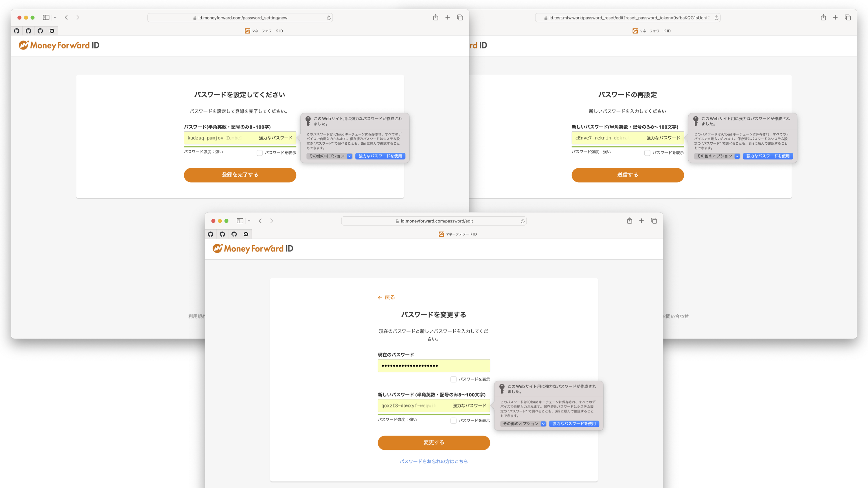Open new tab in password_setting window
Viewport: 868px width, 488px height.
click(x=448, y=18)
